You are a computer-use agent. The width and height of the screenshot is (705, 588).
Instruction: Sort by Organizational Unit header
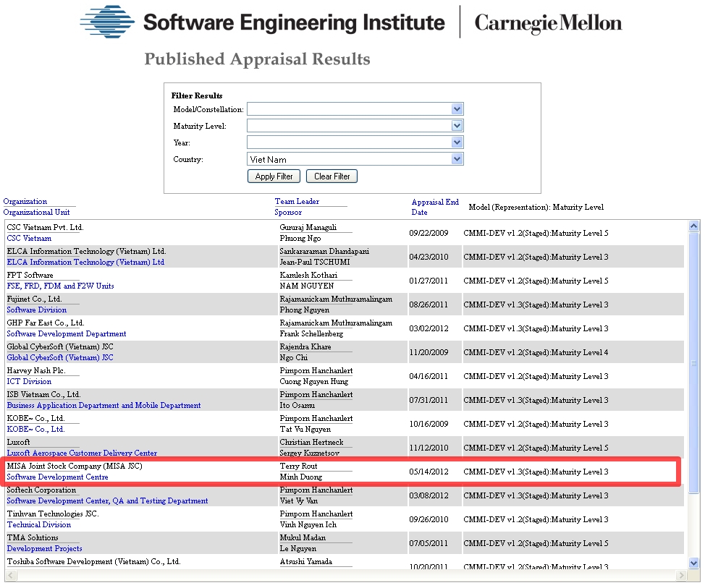(37, 213)
